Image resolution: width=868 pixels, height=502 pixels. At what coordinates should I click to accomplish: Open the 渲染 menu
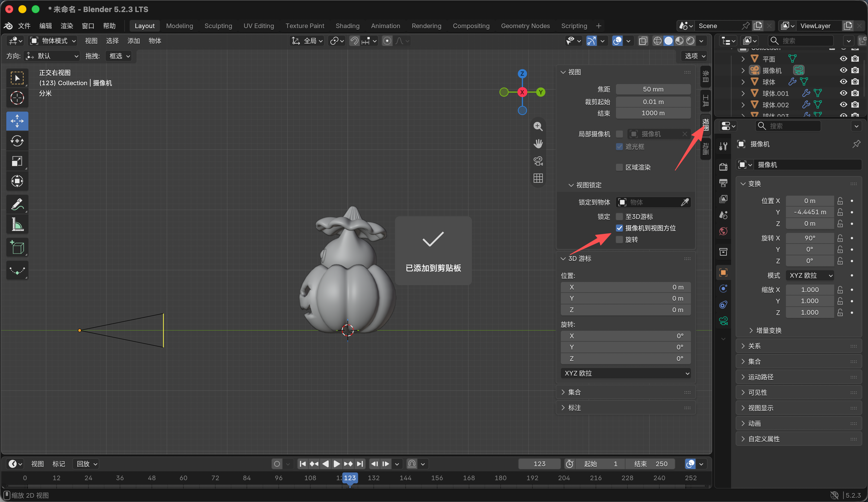[67, 26]
